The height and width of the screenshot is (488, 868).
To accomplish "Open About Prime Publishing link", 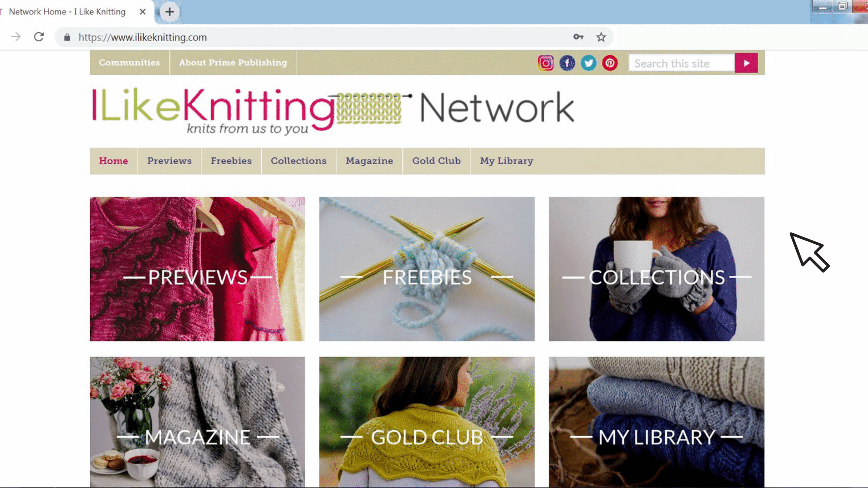I will pyautogui.click(x=233, y=63).
